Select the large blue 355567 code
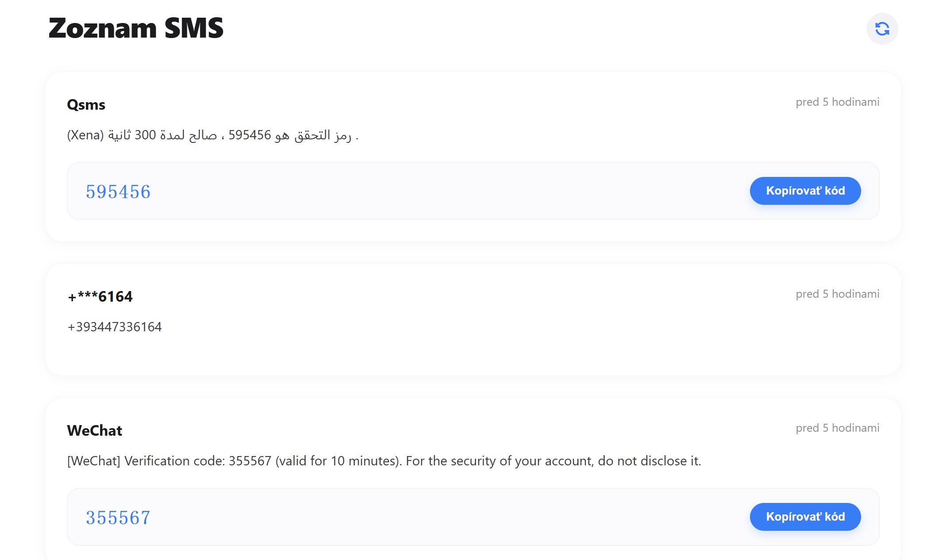The image size is (943, 560). [118, 518]
